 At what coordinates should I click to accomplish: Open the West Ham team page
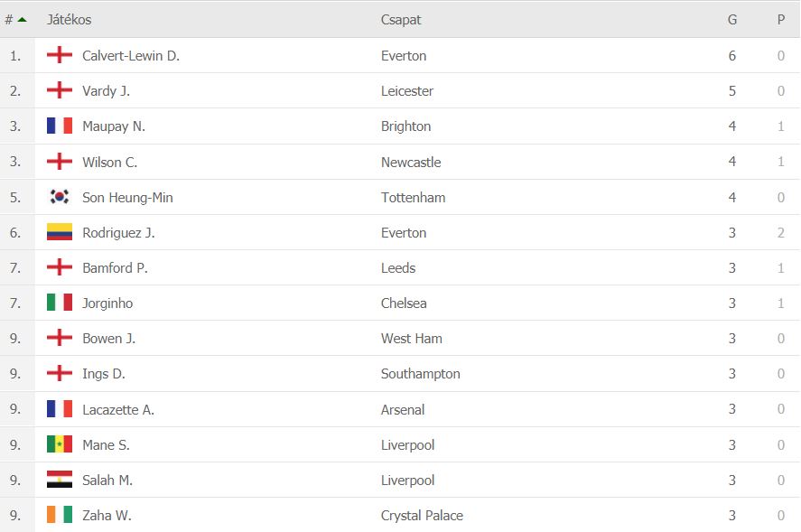(412, 339)
